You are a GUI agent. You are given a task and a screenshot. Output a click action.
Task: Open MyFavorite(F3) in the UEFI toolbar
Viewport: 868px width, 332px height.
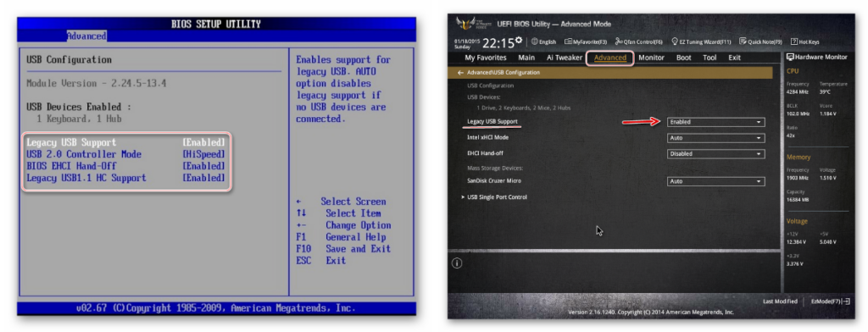point(586,41)
